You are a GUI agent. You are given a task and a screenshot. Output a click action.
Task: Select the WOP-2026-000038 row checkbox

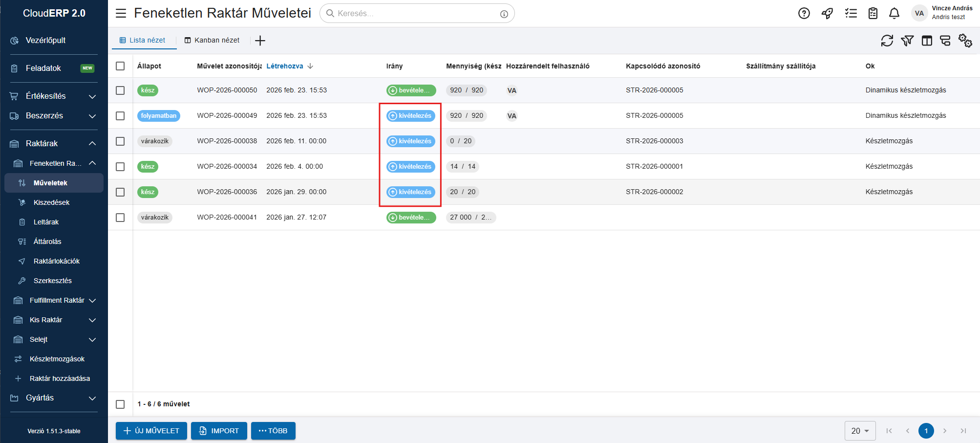(120, 141)
